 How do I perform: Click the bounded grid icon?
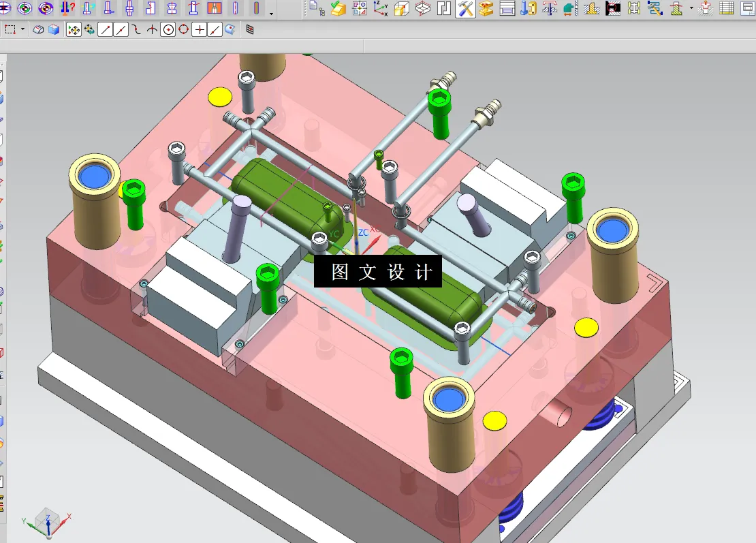(250, 30)
